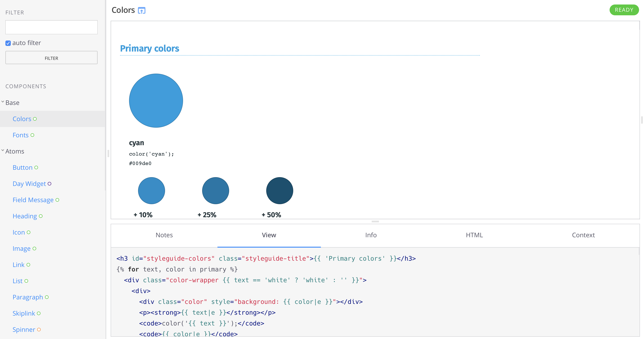Click the green status dot next to Colors
The image size is (644, 339).
click(35, 119)
